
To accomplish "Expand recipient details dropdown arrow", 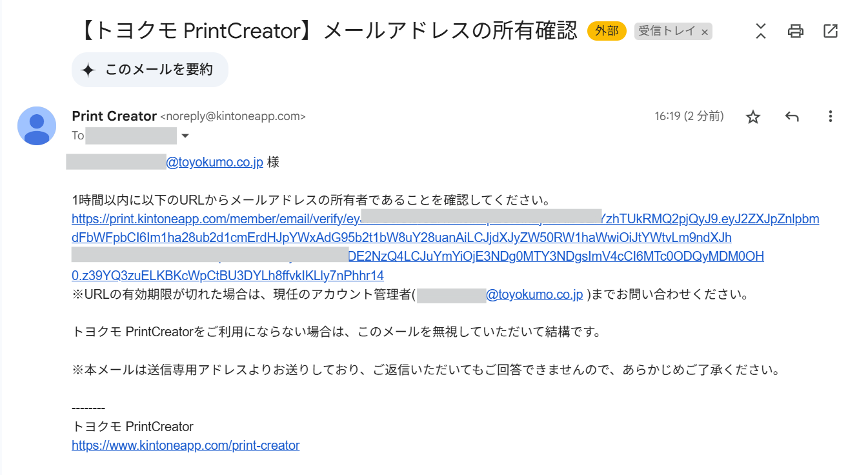I will [x=185, y=136].
